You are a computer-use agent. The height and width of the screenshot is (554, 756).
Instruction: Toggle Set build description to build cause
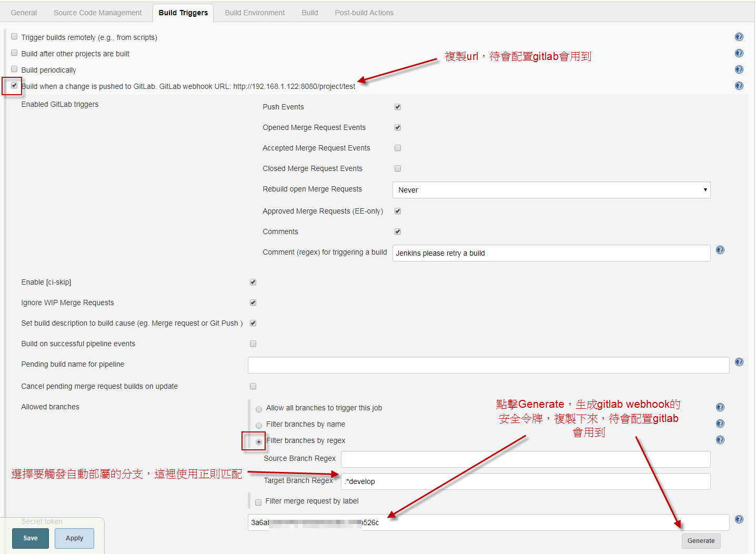pos(253,323)
